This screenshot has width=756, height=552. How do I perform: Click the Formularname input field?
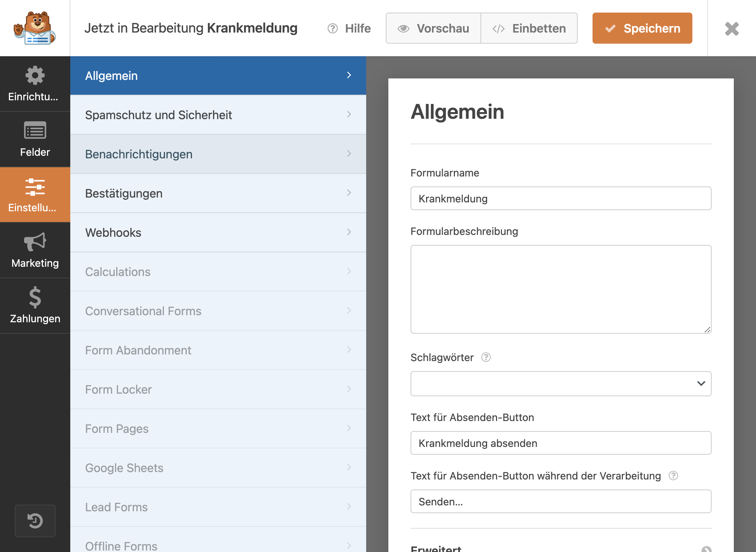(561, 198)
